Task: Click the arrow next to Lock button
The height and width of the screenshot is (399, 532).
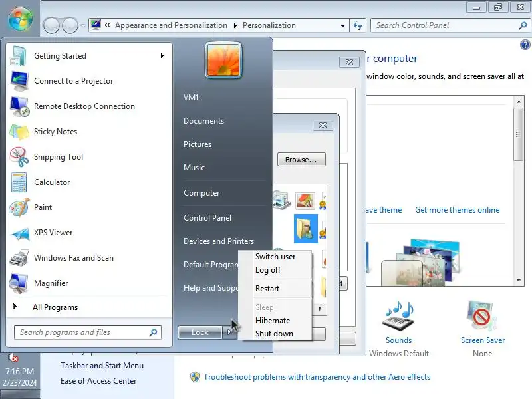Action: point(229,332)
